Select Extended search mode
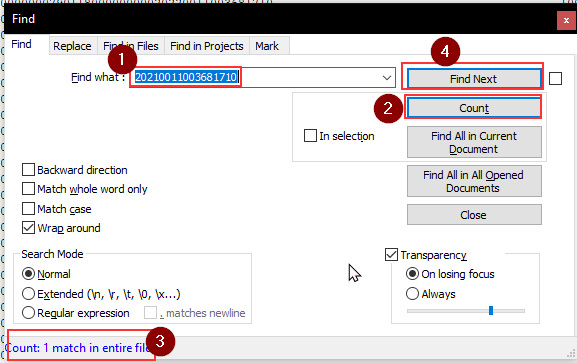 coord(28,294)
